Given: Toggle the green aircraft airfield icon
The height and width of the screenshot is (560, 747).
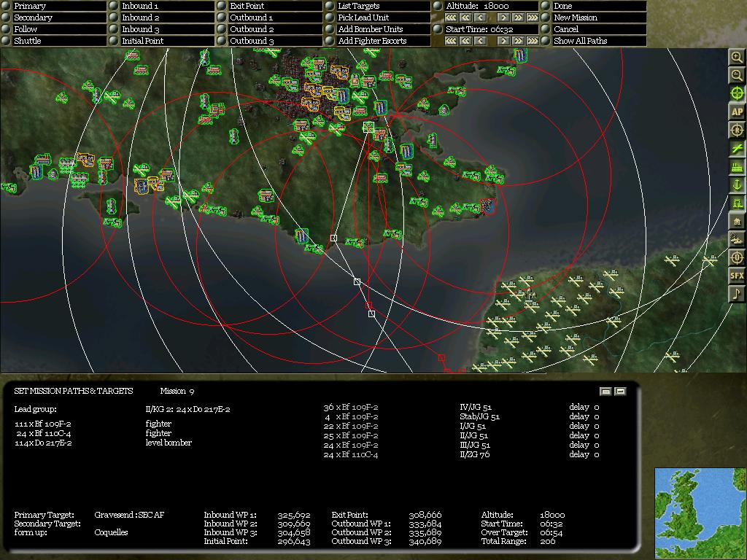Looking at the screenshot, I should 737,148.
